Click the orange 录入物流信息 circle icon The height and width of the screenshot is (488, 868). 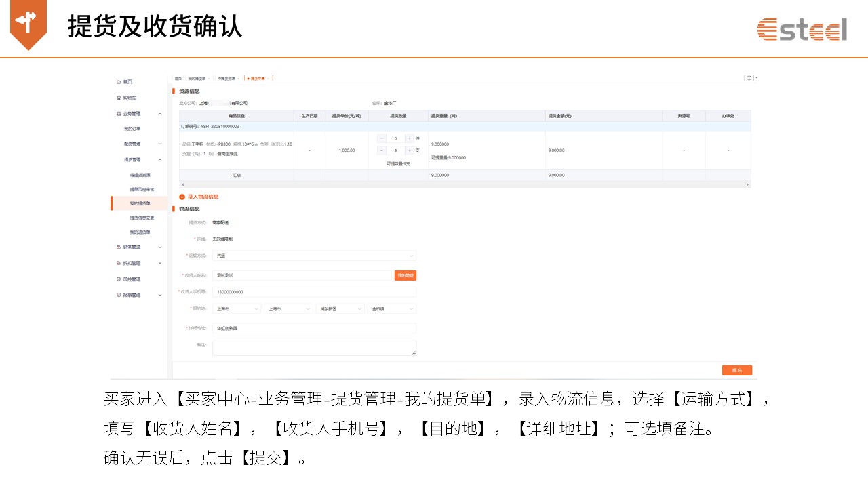pyautogui.click(x=182, y=197)
